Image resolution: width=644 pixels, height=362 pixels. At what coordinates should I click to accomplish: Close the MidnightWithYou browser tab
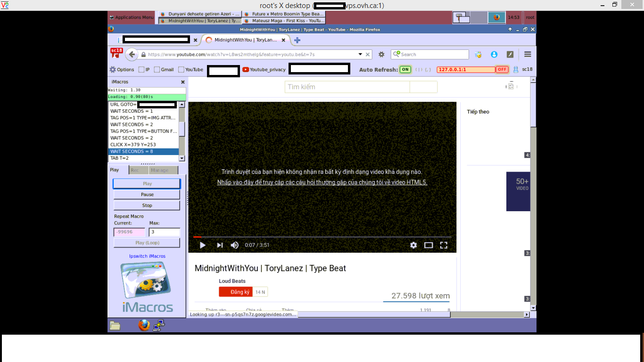click(x=284, y=40)
